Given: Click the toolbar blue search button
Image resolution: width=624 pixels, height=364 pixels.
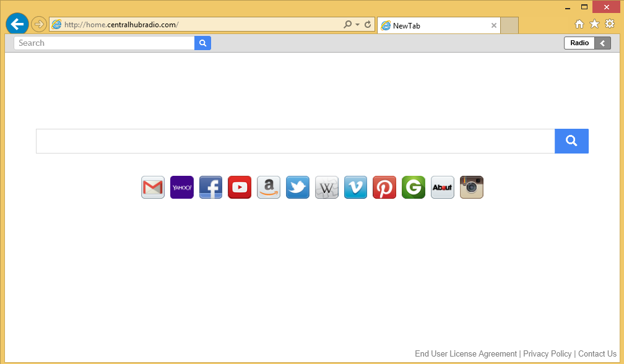Looking at the screenshot, I should [202, 43].
